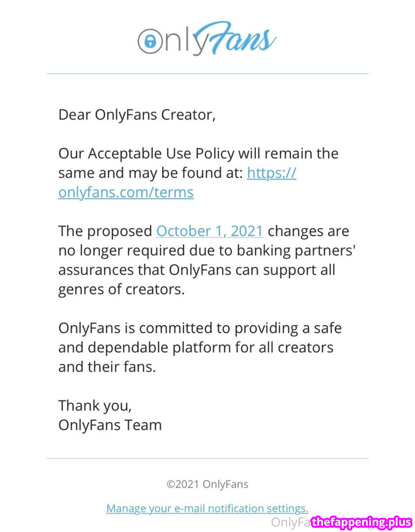
Task: Select the October 1, 2021 date link
Action: coord(210,231)
